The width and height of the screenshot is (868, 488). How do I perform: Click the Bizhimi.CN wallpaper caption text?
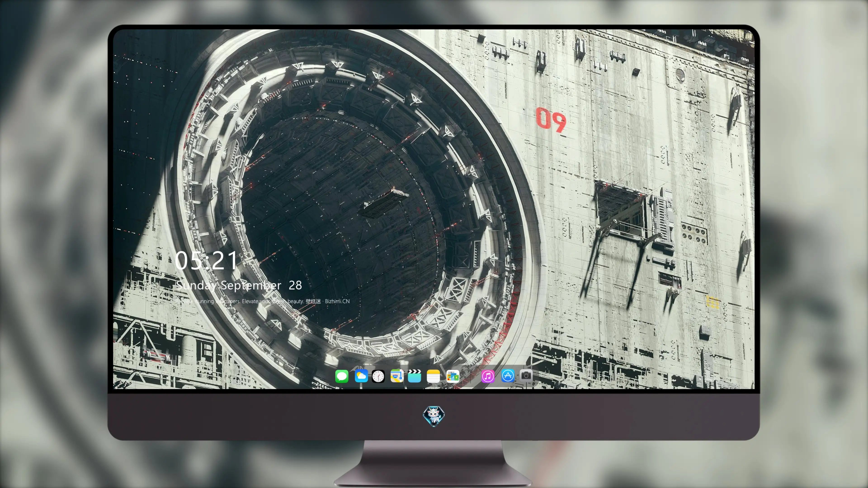(263, 301)
